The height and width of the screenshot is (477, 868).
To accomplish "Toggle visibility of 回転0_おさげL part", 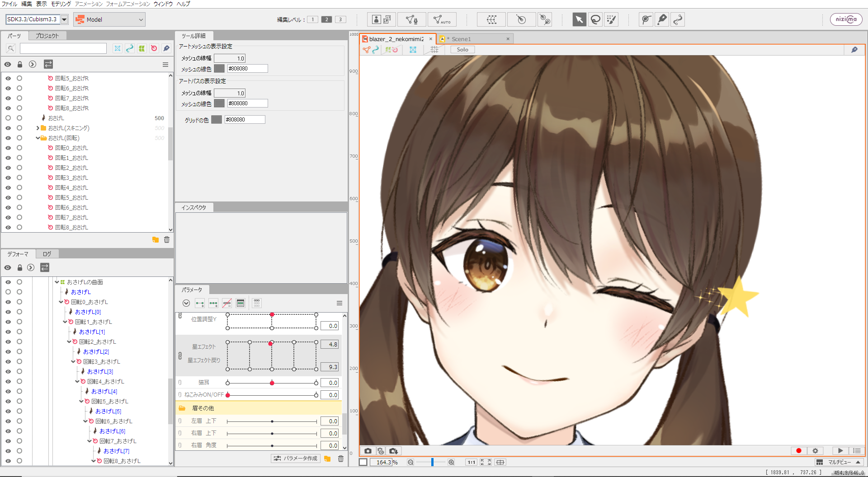I will point(8,148).
